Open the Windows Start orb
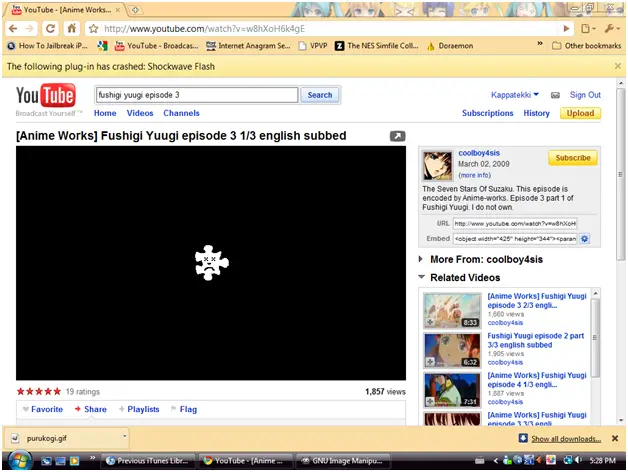The image size is (628, 472). coord(20,461)
